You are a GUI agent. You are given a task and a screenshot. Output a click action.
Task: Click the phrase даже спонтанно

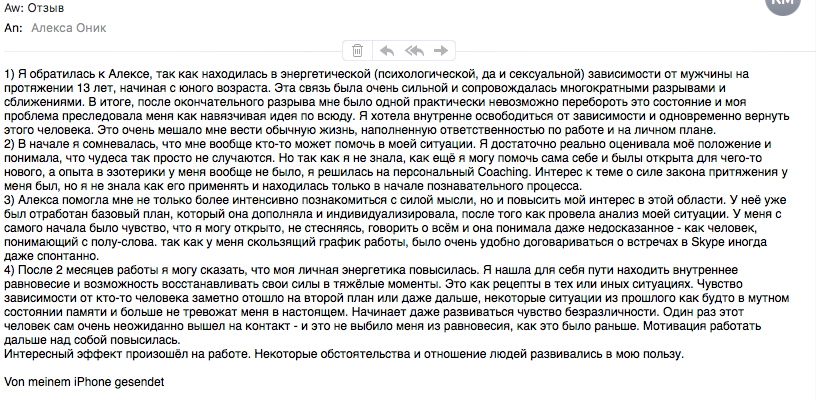(52, 256)
